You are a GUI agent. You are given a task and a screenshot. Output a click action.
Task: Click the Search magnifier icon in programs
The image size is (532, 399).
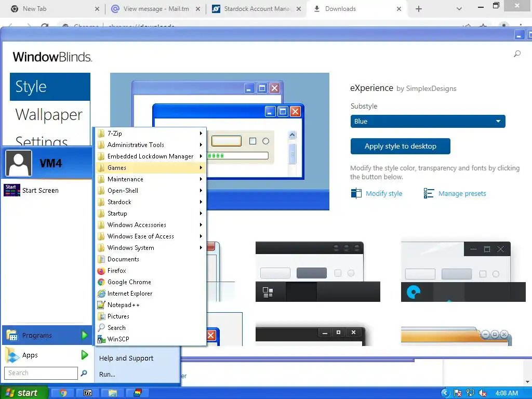[101, 328]
